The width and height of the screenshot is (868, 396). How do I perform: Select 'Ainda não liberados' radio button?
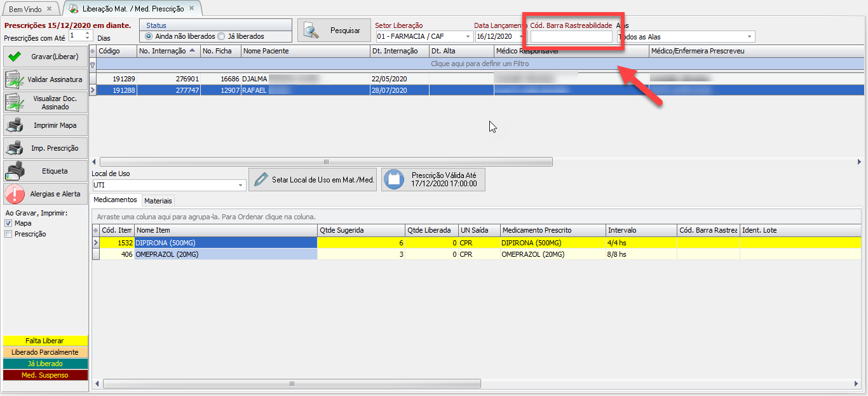click(149, 36)
